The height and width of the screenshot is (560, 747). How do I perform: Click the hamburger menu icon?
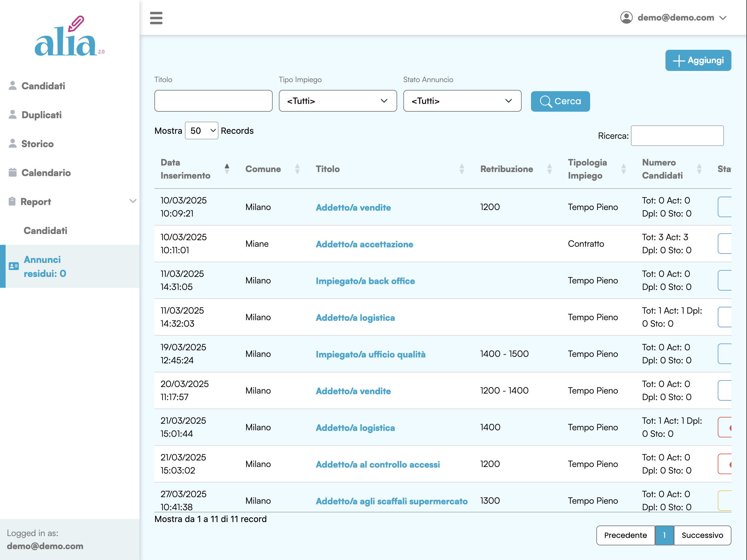tap(156, 18)
